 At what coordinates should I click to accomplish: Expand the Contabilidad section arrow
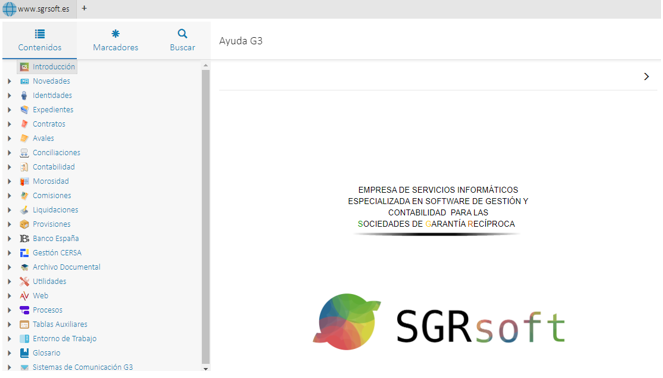point(9,167)
